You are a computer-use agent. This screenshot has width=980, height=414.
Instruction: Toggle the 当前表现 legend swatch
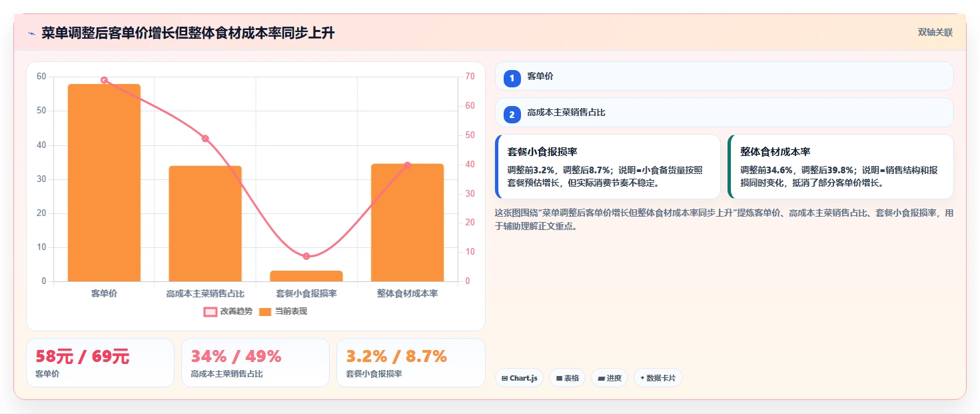pos(265,311)
